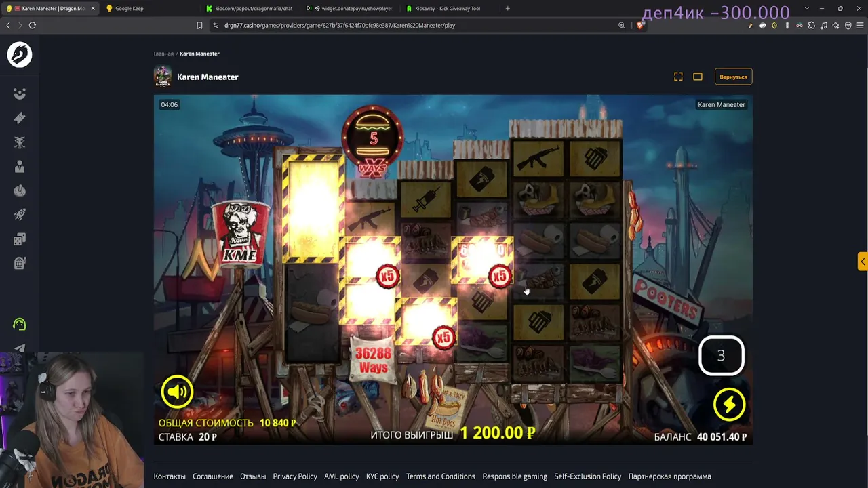
Task: Open the KYC policy footer link
Action: (382, 476)
